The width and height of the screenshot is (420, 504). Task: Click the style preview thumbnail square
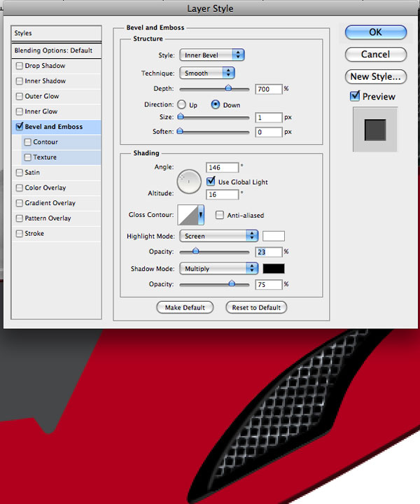click(x=375, y=130)
